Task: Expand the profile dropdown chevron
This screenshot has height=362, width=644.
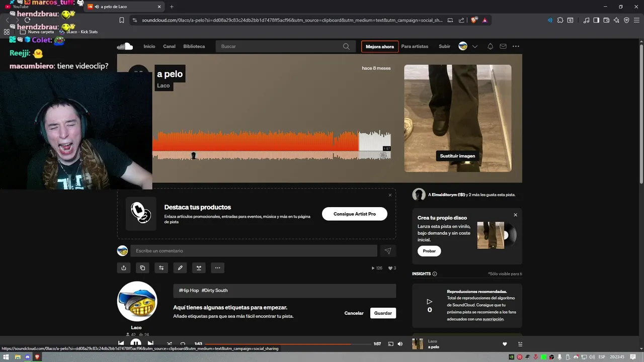Action: tap(474, 46)
